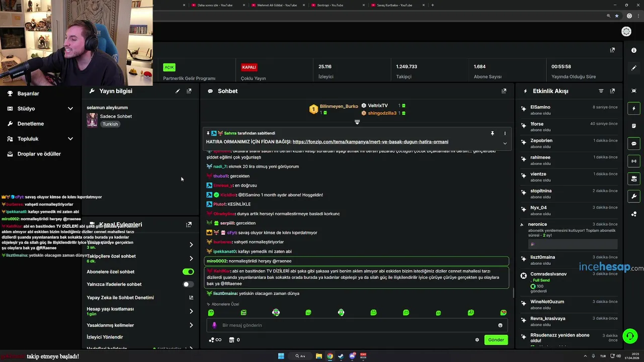Open the green headset support button

point(630,335)
